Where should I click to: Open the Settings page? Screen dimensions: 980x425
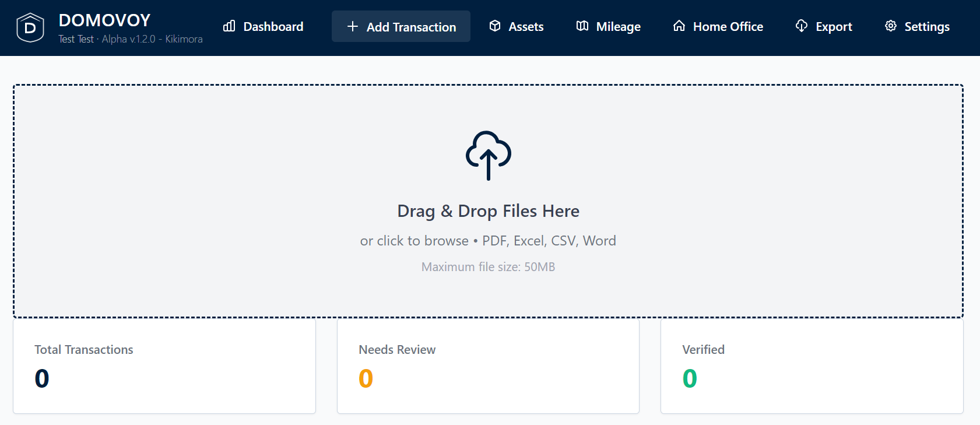917,26
